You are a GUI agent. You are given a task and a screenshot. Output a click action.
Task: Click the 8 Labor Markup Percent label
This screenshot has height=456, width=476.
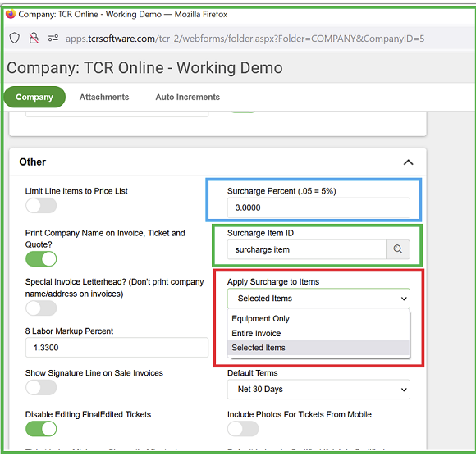pyautogui.click(x=69, y=331)
